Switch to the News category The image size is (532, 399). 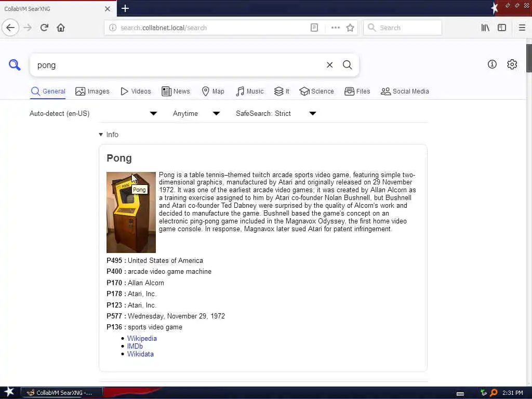pyautogui.click(x=176, y=91)
